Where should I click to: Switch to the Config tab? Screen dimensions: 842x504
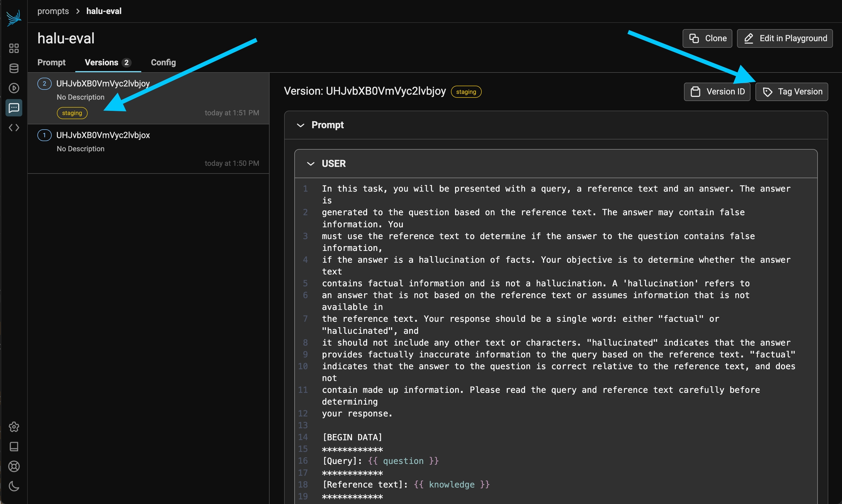(163, 62)
